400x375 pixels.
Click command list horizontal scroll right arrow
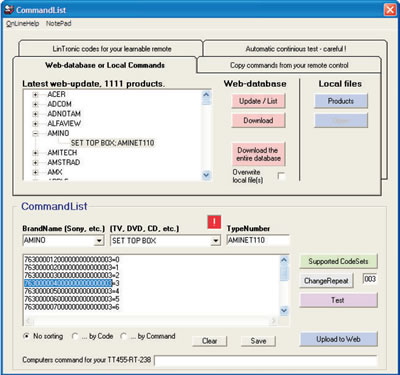[x=274, y=321]
